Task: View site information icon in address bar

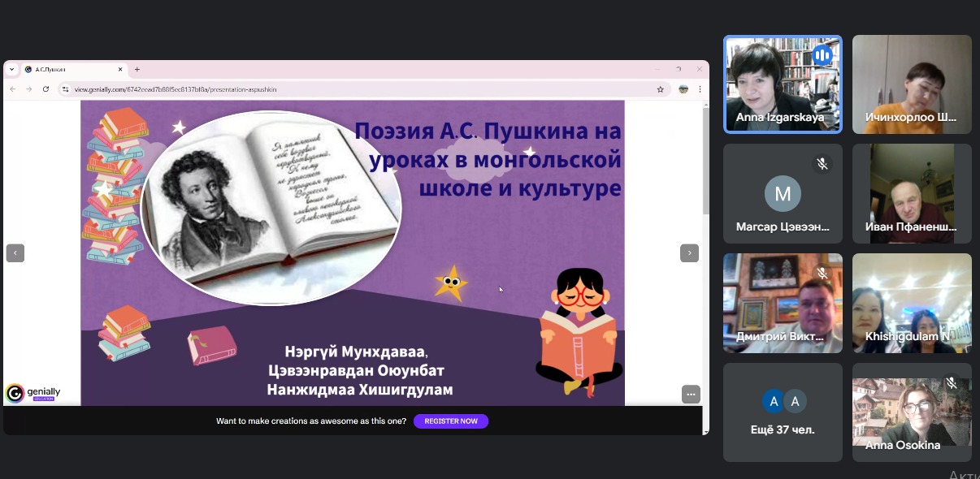Action: (66, 89)
